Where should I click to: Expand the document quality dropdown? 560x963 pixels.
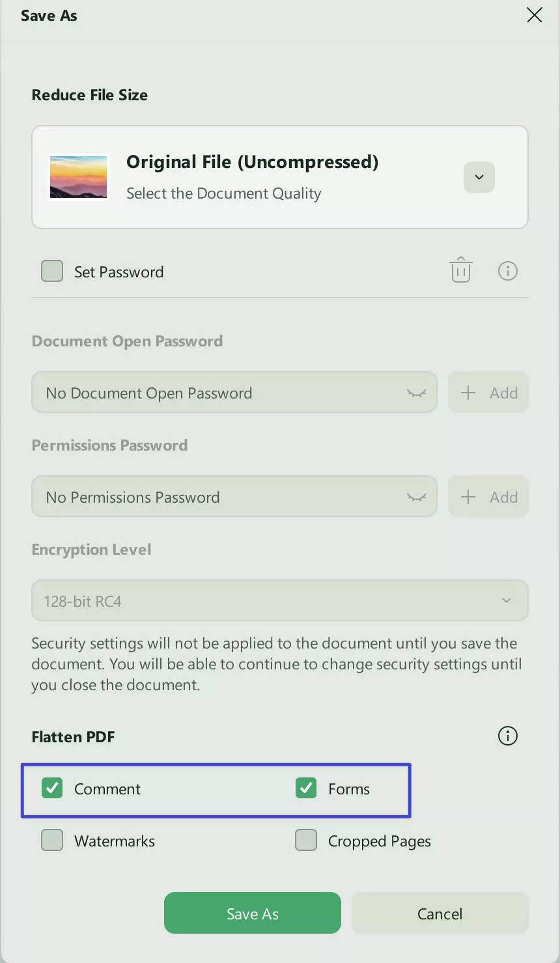[479, 176]
